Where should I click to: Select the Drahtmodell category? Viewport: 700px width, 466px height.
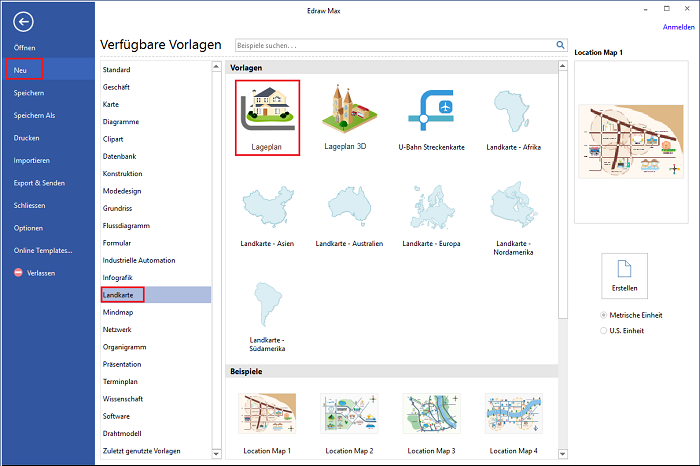(x=122, y=434)
